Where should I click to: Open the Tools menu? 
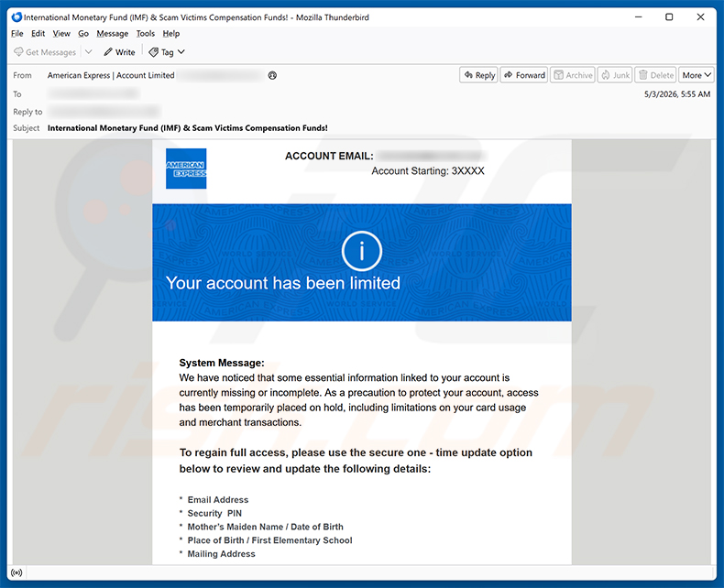[146, 34]
